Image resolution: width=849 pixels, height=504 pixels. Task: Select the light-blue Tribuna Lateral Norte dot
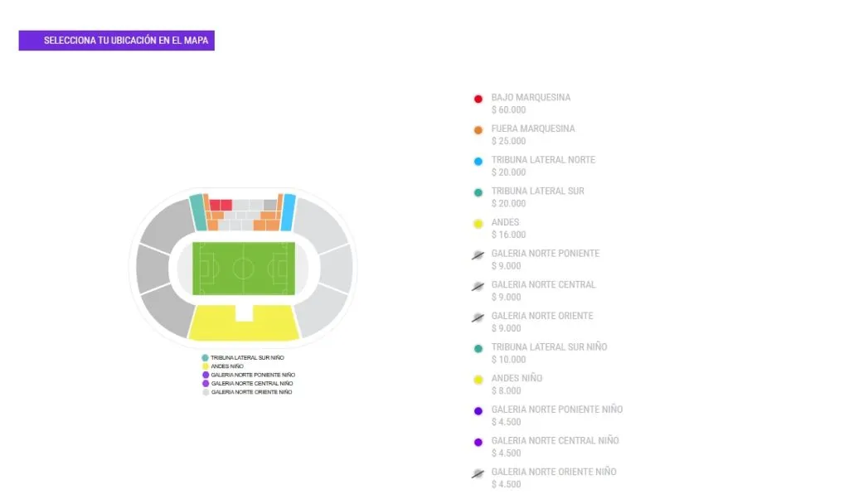tap(478, 161)
